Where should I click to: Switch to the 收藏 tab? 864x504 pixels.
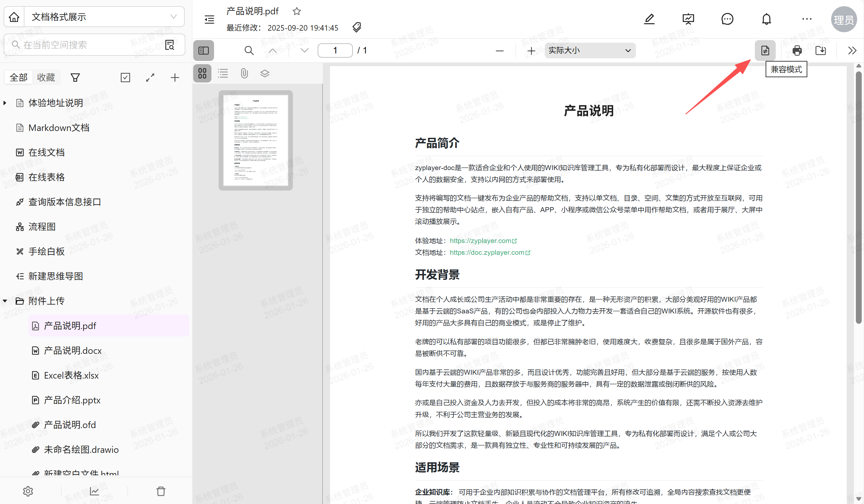(46, 78)
